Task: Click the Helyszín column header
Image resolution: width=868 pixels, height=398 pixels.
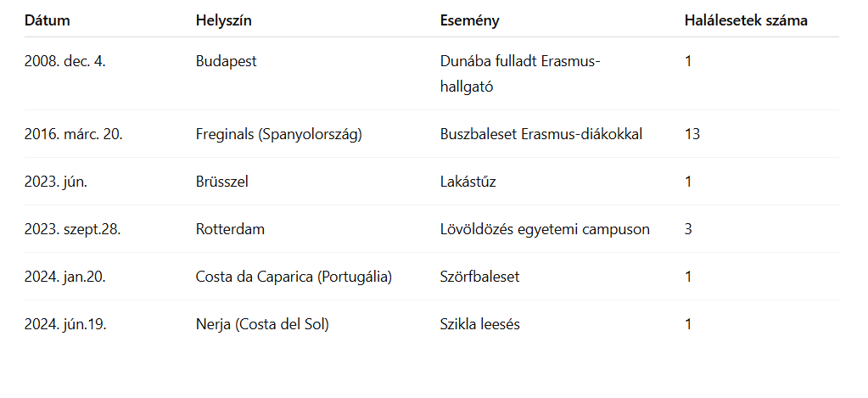Action: tap(223, 20)
